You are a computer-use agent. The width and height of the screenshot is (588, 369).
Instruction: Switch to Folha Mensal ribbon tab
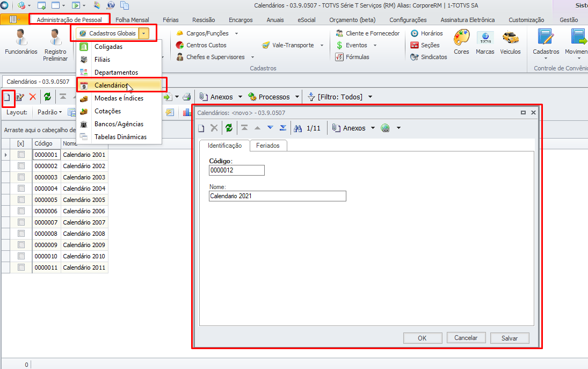coord(132,20)
